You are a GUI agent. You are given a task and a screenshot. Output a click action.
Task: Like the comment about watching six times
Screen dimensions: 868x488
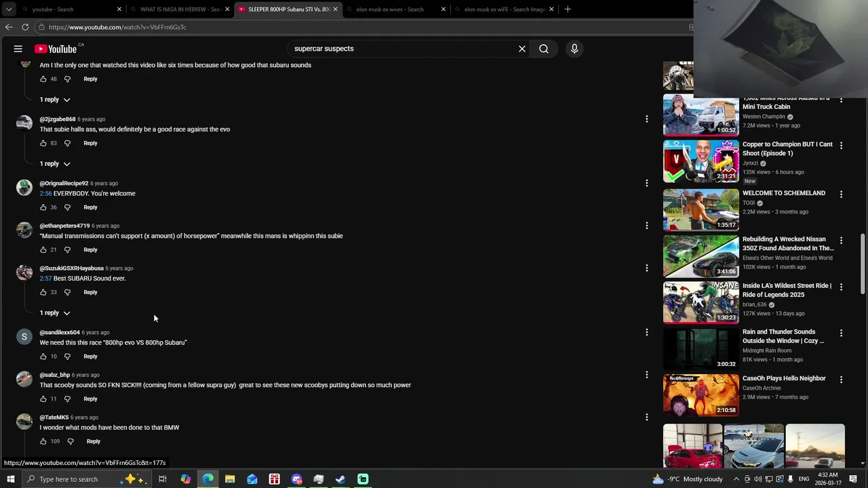(x=43, y=79)
